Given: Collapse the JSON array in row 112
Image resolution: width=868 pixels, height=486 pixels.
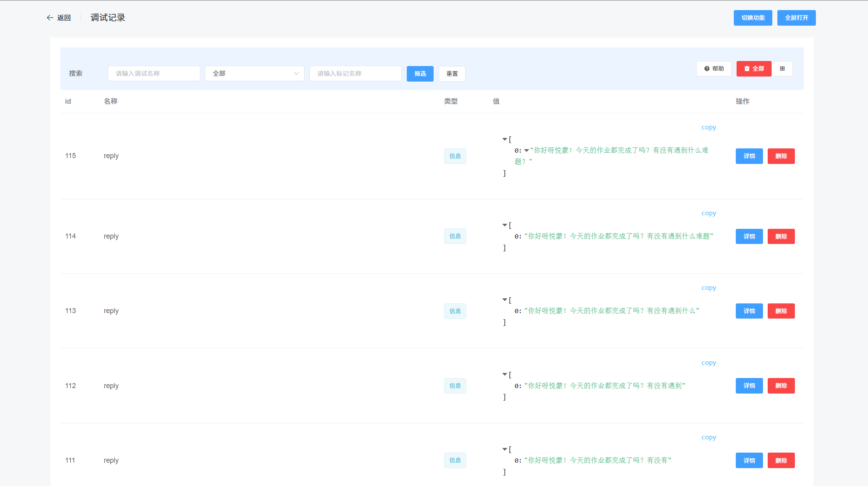Looking at the screenshot, I should [504, 375].
